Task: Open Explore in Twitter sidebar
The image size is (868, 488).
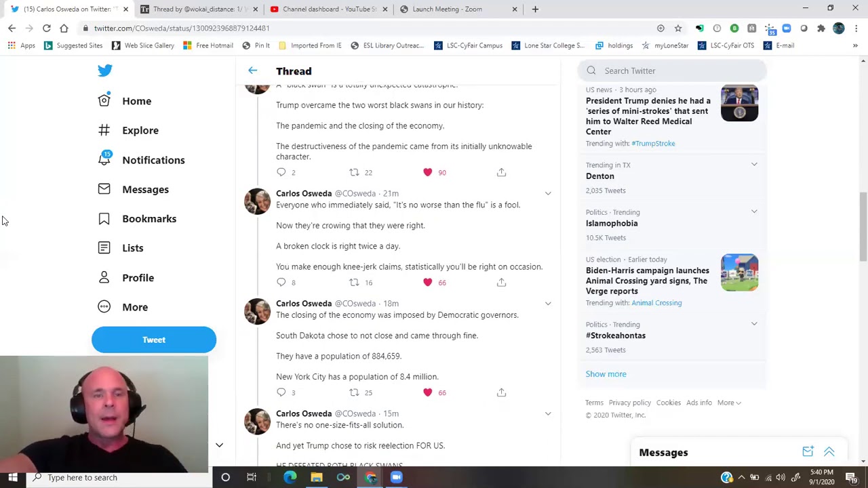Action: [x=127, y=130]
